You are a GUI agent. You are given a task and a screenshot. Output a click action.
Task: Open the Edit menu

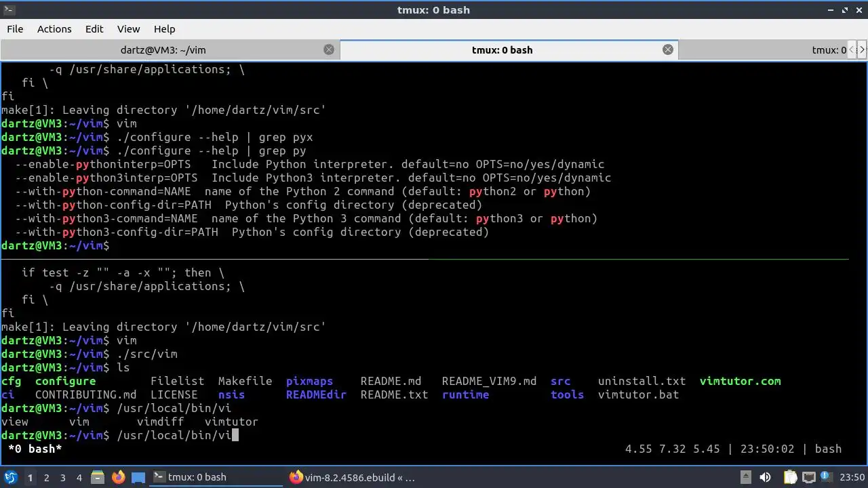pyautogui.click(x=94, y=29)
